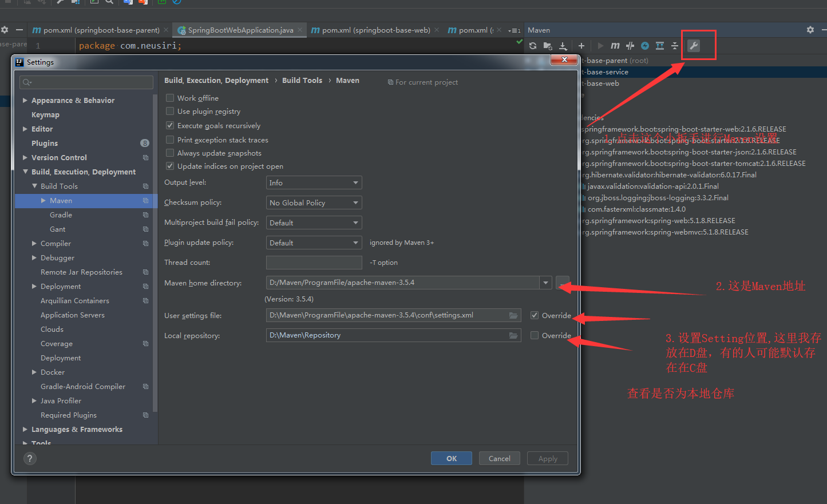Click the project-level icon beside Compiler
The image size is (827, 504).
point(145,244)
